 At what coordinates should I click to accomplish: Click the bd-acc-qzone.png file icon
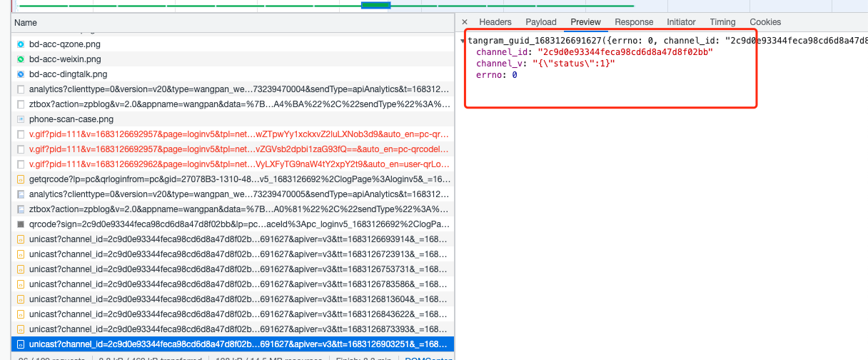(x=21, y=44)
